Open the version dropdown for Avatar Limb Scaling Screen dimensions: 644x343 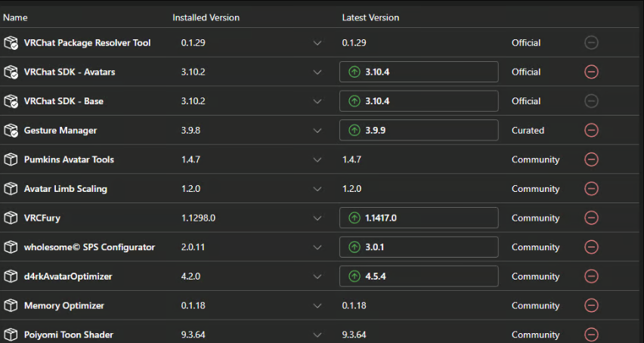tap(317, 189)
